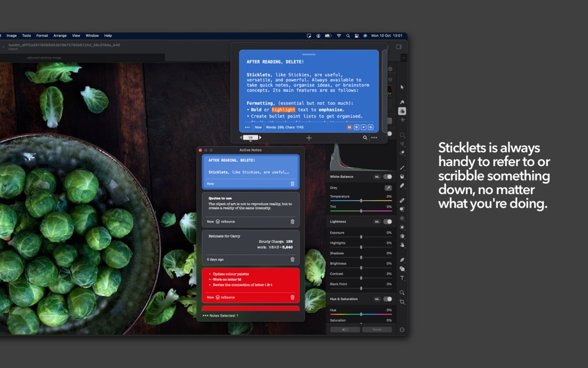The height and width of the screenshot is (368, 588).
Task: Click the reSource tag on the Quotes note
Action: point(225,222)
